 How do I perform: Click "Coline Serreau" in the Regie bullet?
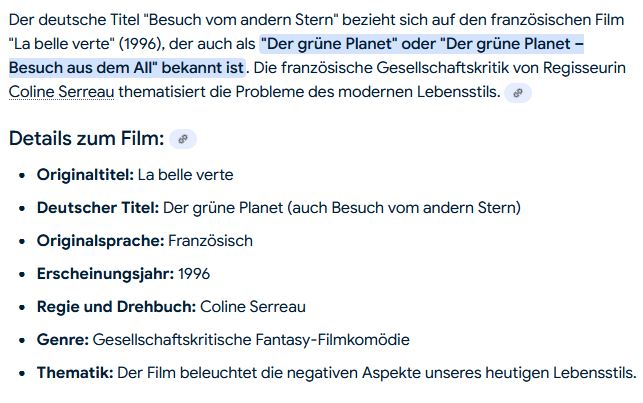click(253, 307)
